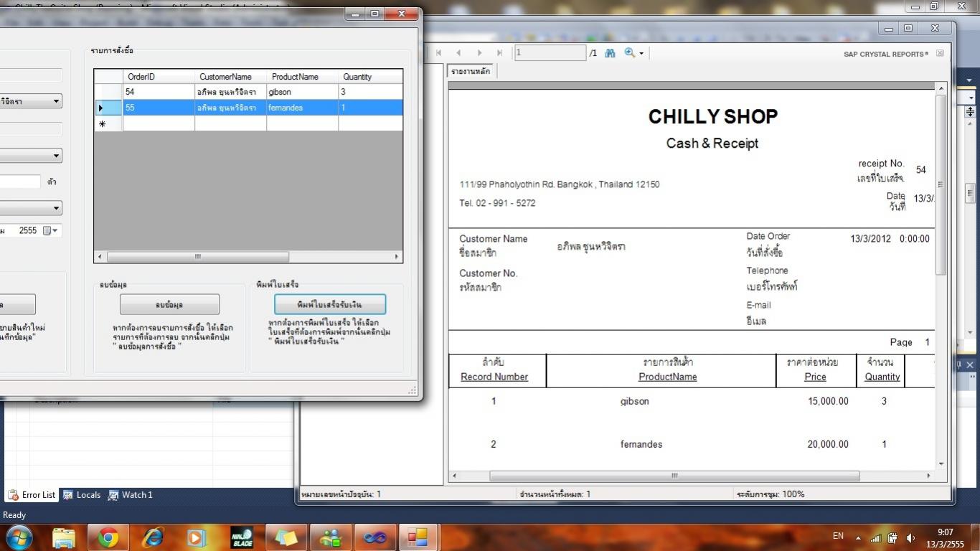Click the volume speaker tray icon
The height and width of the screenshot is (551, 980).
[910, 537]
